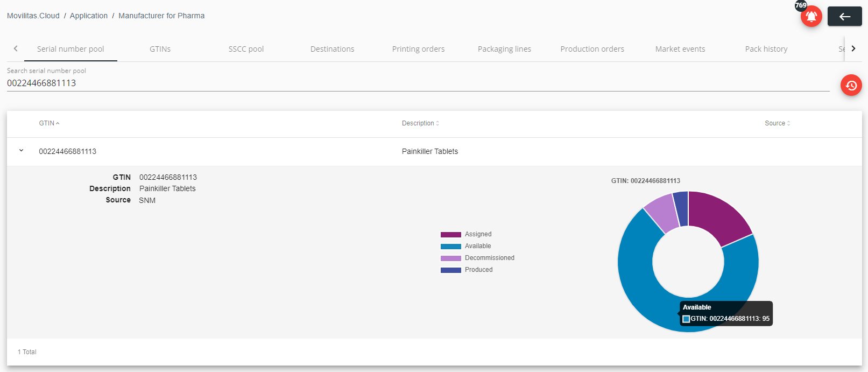The width and height of the screenshot is (868, 372).
Task: Sort by Source column header
Action: pyautogui.click(x=777, y=123)
